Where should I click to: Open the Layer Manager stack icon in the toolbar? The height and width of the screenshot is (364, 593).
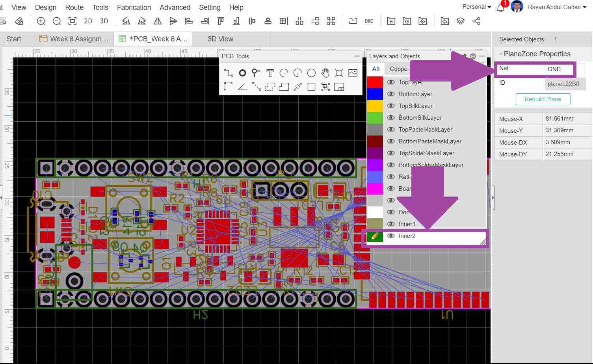(x=460, y=21)
